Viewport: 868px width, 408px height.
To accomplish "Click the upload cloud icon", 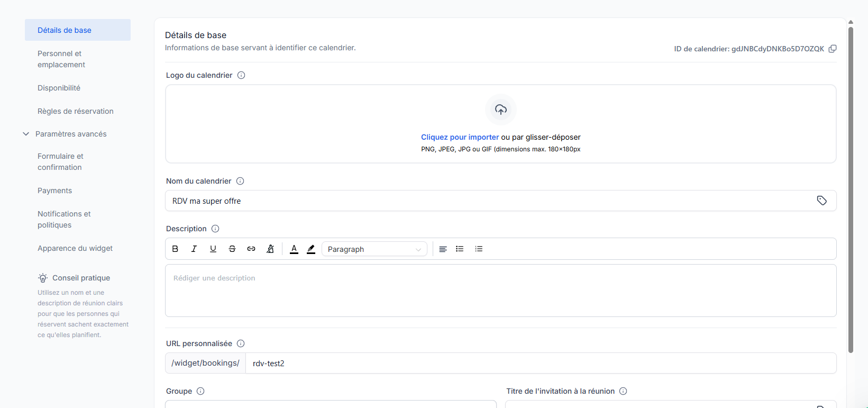I will coord(500,110).
